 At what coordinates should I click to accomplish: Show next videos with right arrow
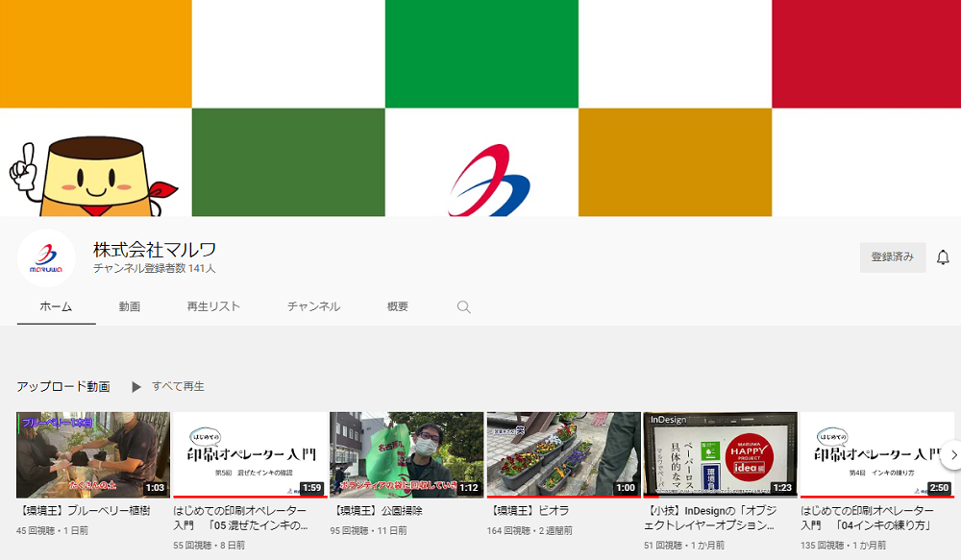tap(952, 455)
